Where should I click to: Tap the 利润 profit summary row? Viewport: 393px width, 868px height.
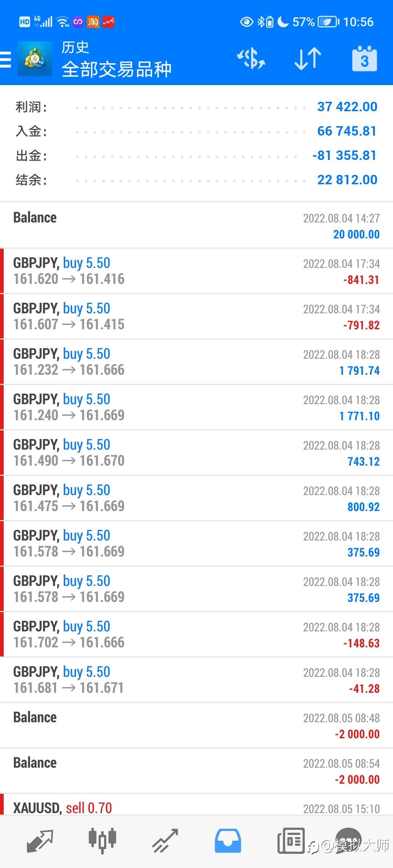(196, 107)
